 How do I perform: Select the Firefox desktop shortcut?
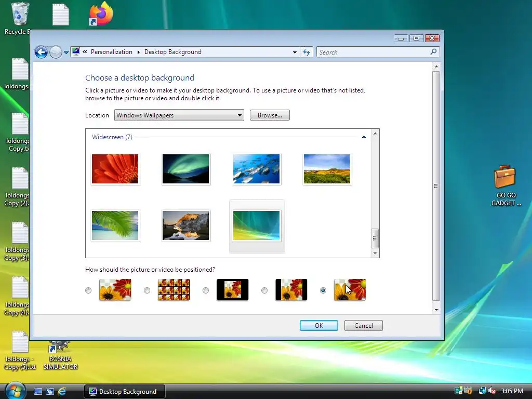coord(101,14)
